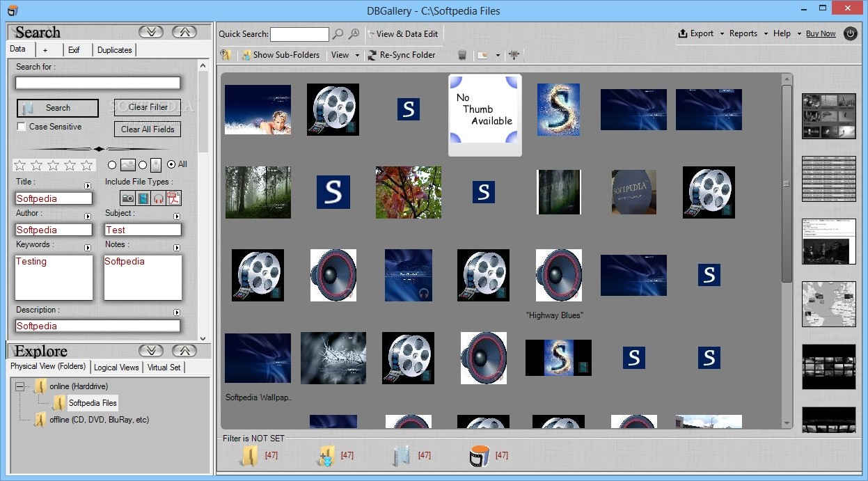Image resolution: width=868 pixels, height=481 pixels.
Task: Click online (Harddrive) folder icon
Action: (40, 386)
